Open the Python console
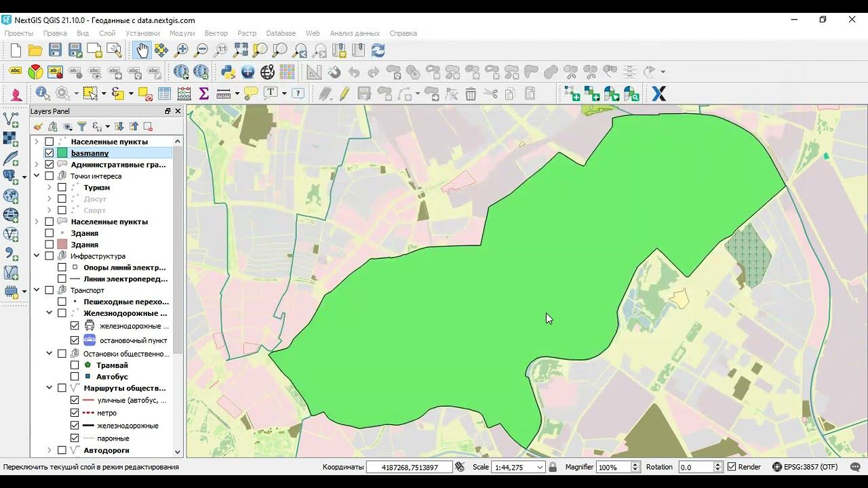 point(229,72)
